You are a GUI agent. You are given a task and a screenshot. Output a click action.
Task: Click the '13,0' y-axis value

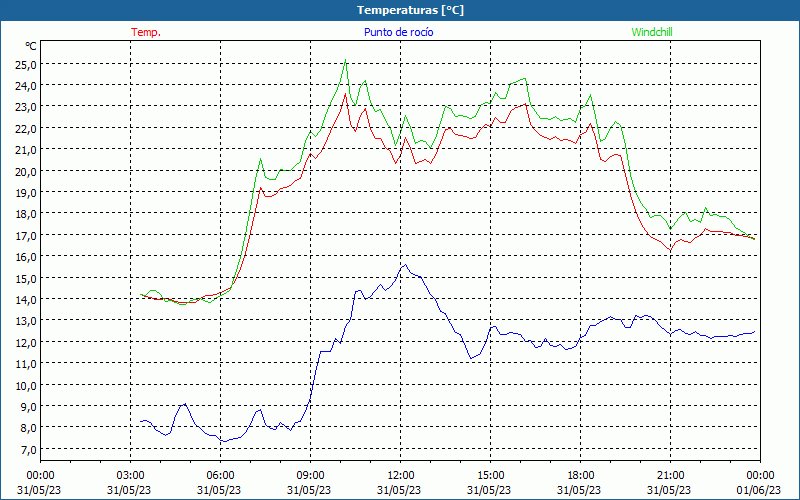26,321
